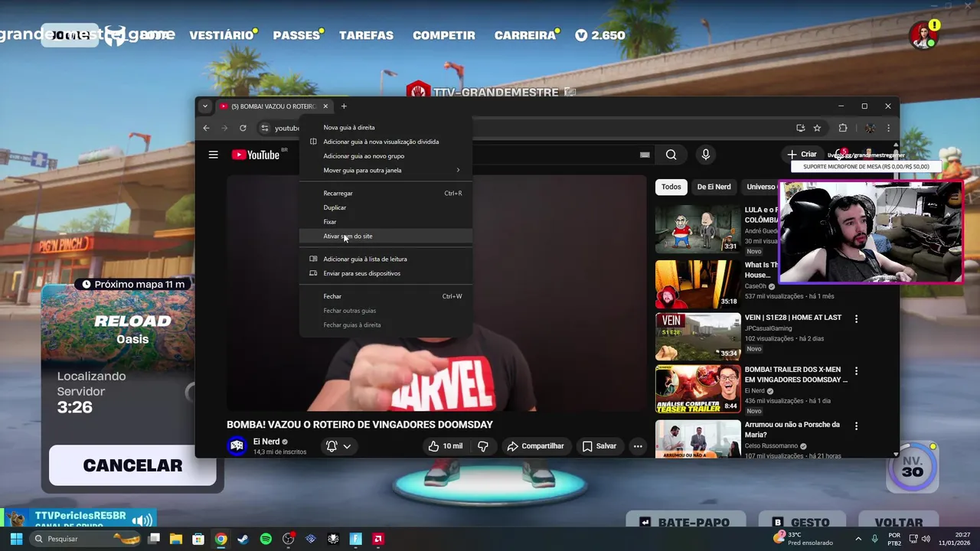This screenshot has height=551, width=980.
Task: Open the LULA cartoon video thumbnail
Action: (x=697, y=229)
